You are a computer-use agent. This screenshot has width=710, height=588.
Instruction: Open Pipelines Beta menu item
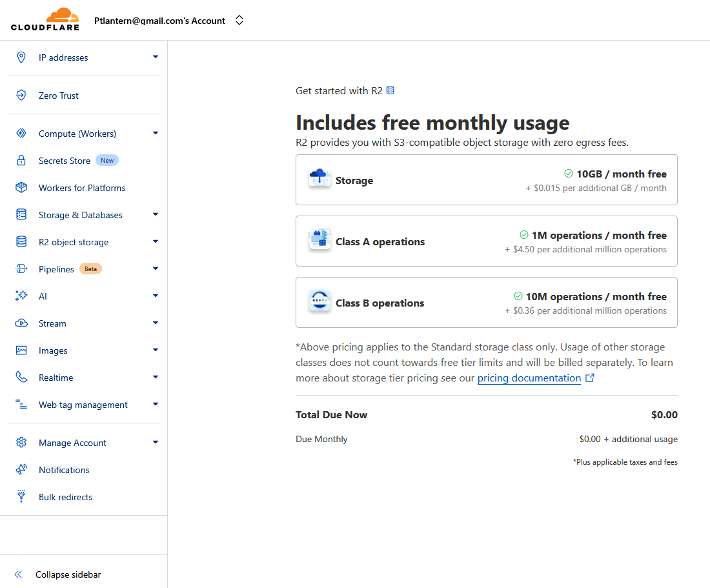56,269
